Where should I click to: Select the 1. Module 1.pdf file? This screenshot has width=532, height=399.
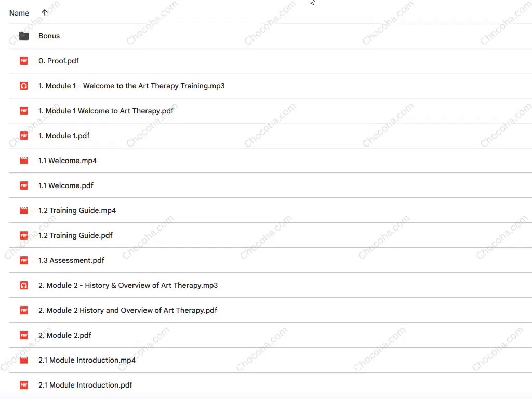tap(64, 136)
